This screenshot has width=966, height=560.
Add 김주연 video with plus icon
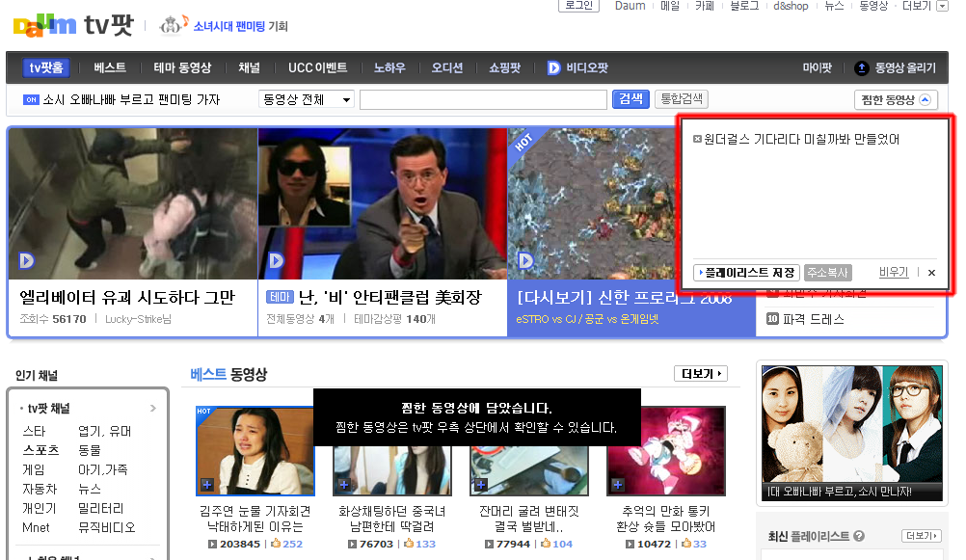point(207,484)
